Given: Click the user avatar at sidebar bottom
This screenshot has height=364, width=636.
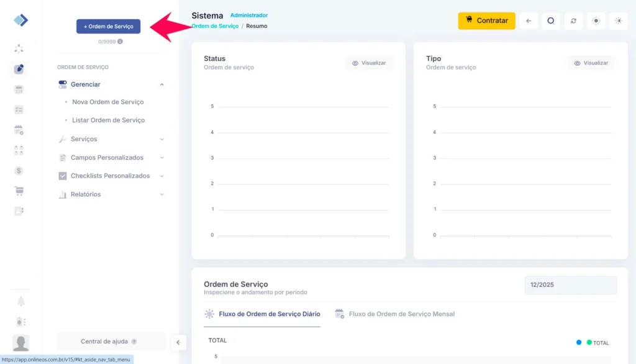Looking at the screenshot, I should point(20,342).
